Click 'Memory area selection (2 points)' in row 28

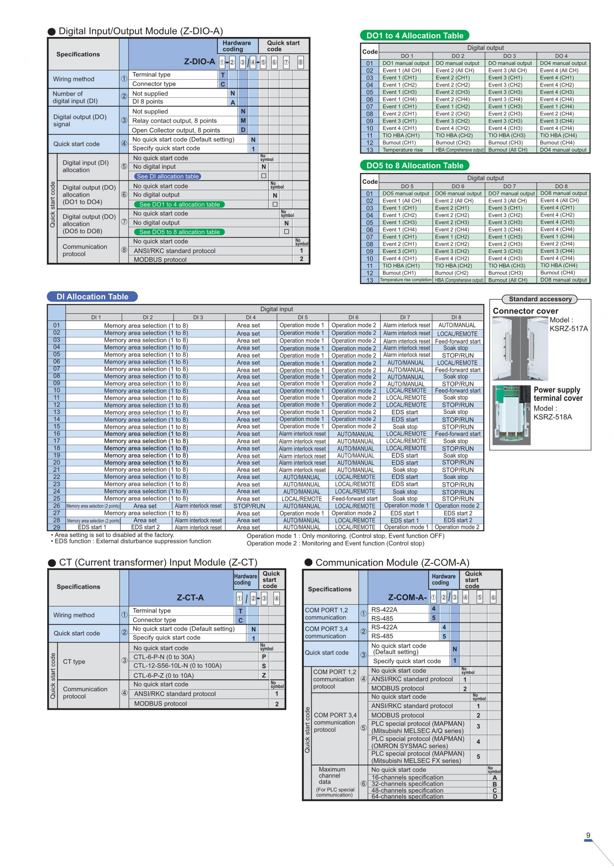pyautogui.click(x=93, y=520)
